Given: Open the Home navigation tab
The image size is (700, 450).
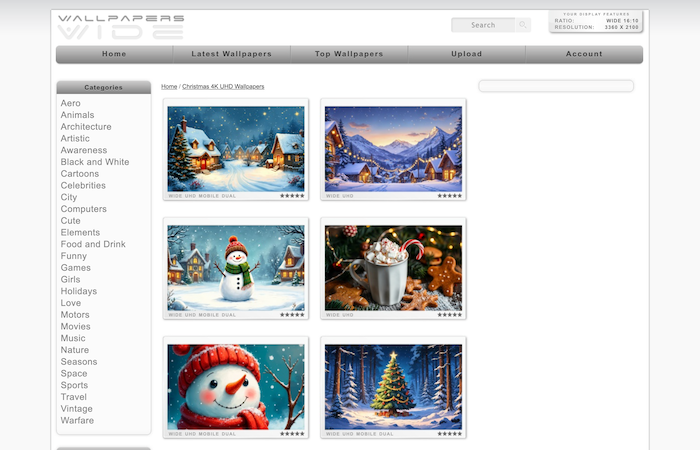Looking at the screenshot, I should pyautogui.click(x=114, y=54).
